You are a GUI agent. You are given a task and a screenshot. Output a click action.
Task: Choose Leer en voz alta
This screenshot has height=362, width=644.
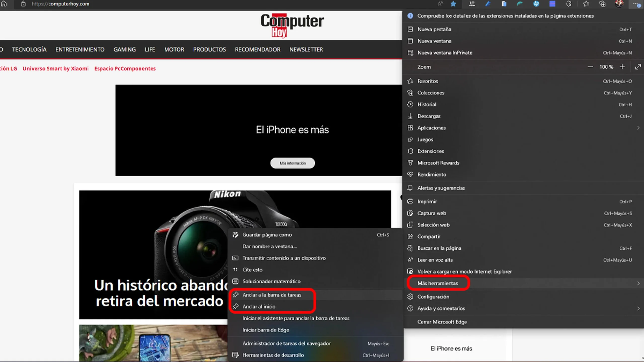(523, 260)
